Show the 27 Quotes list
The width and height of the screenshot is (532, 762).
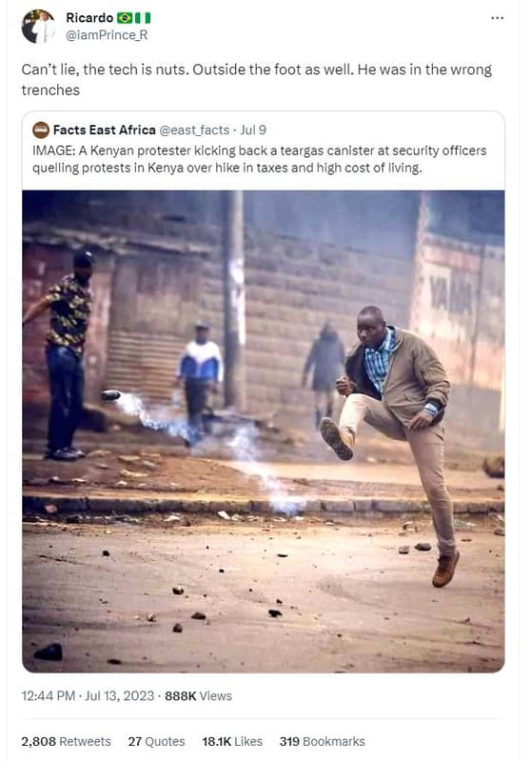156,742
